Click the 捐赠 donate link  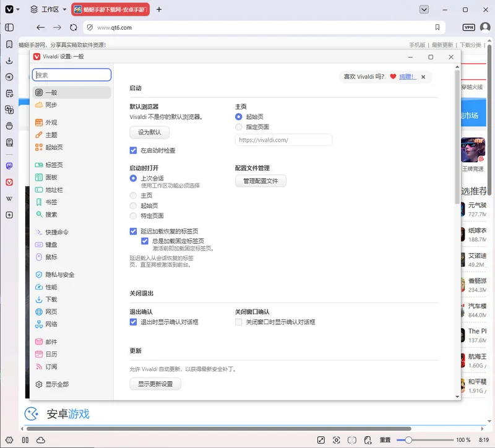pos(408,77)
